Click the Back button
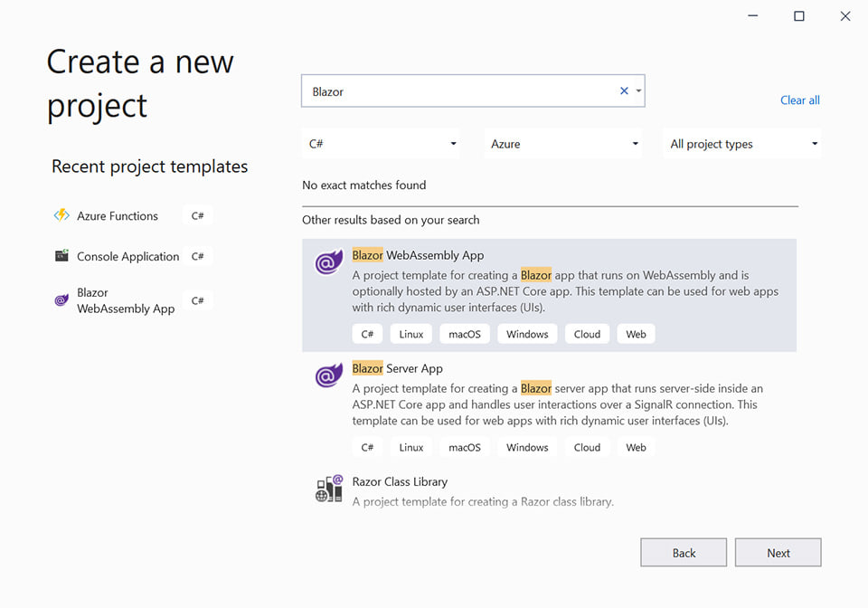 point(684,553)
